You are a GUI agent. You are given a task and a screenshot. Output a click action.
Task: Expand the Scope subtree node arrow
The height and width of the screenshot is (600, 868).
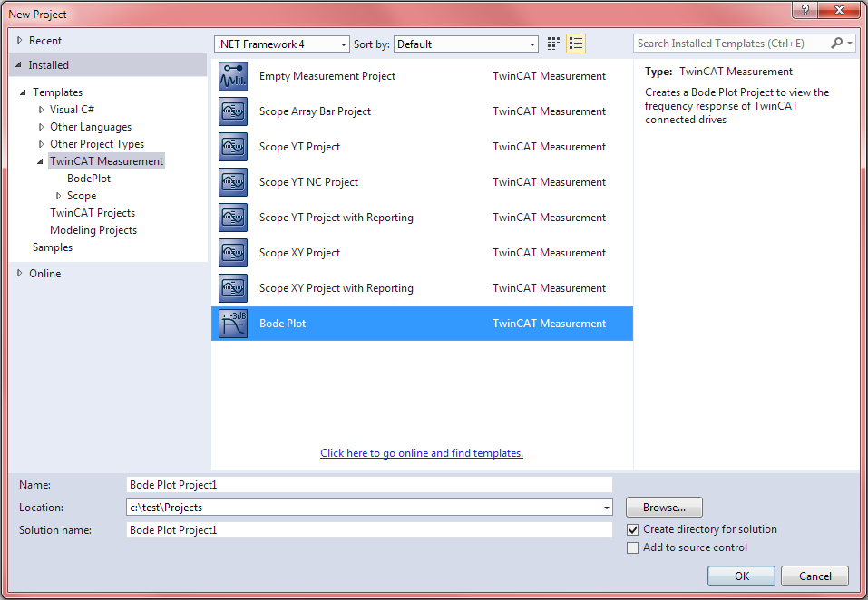58,196
